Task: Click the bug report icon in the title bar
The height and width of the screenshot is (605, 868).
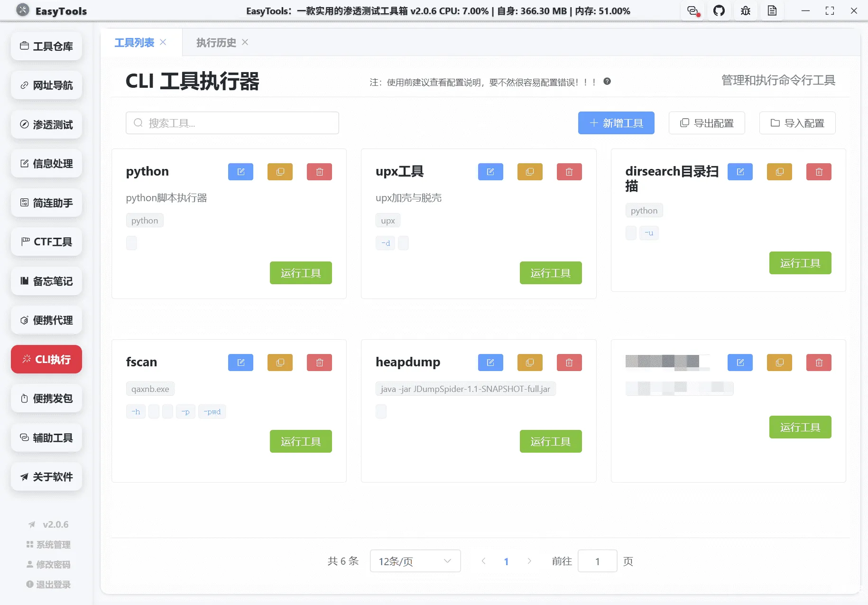Action: point(745,10)
